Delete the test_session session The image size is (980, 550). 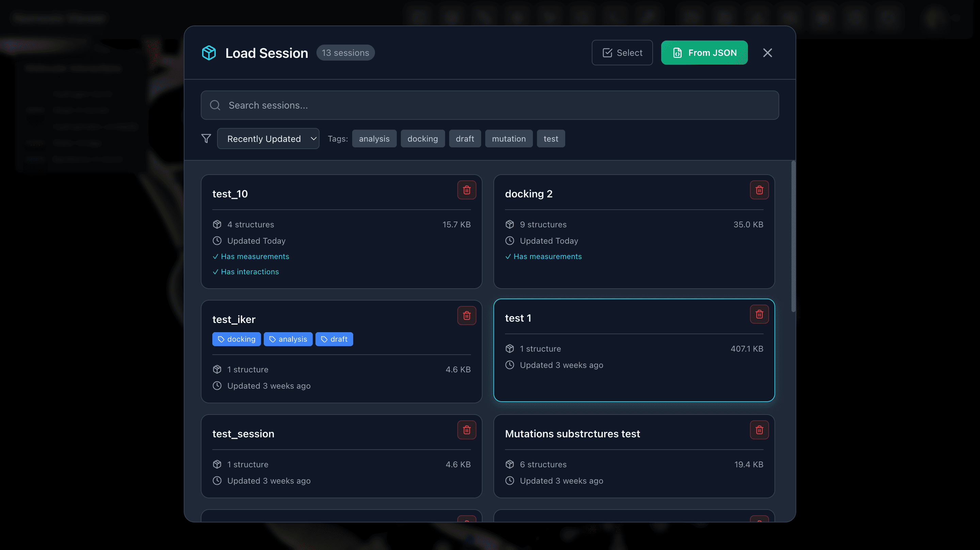pyautogui.click(x=467, y=430)
